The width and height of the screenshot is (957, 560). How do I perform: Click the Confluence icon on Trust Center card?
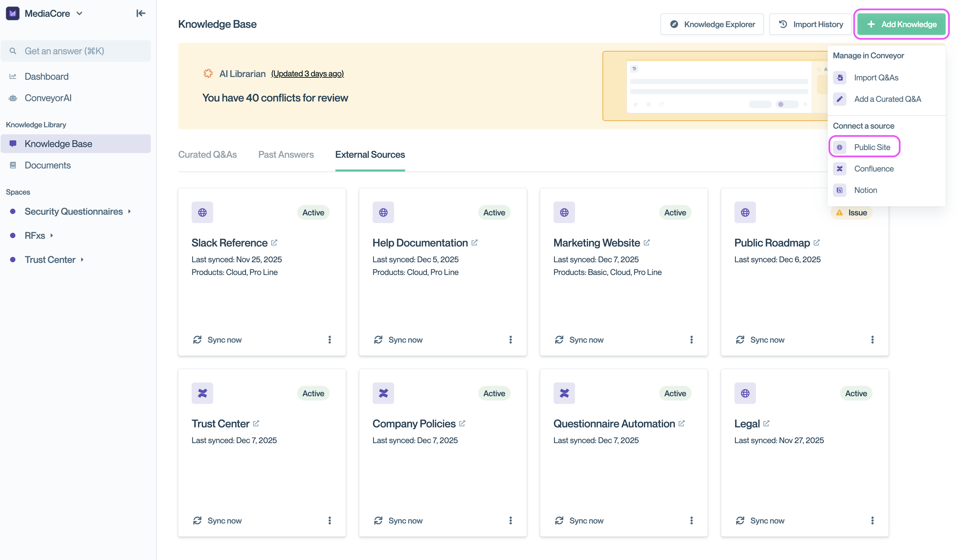click(202, 393)
